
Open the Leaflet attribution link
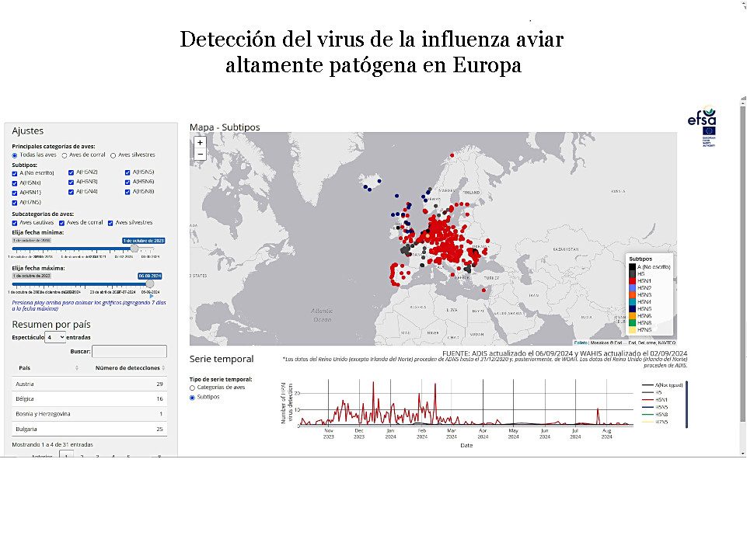click(581, 343)
